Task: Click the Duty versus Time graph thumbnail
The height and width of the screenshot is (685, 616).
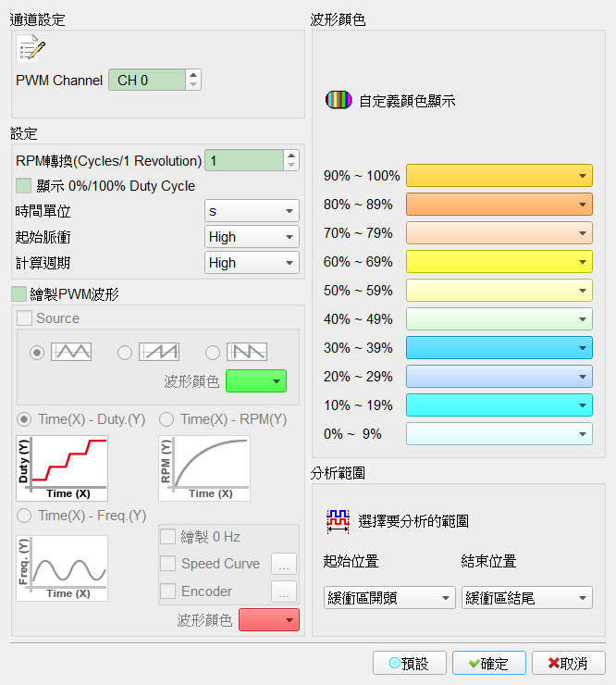Action: click(62, 468)
